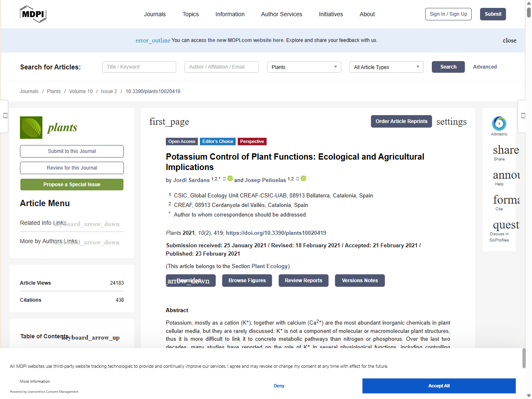
Task: Open the Journals menu
Action: 155,14
